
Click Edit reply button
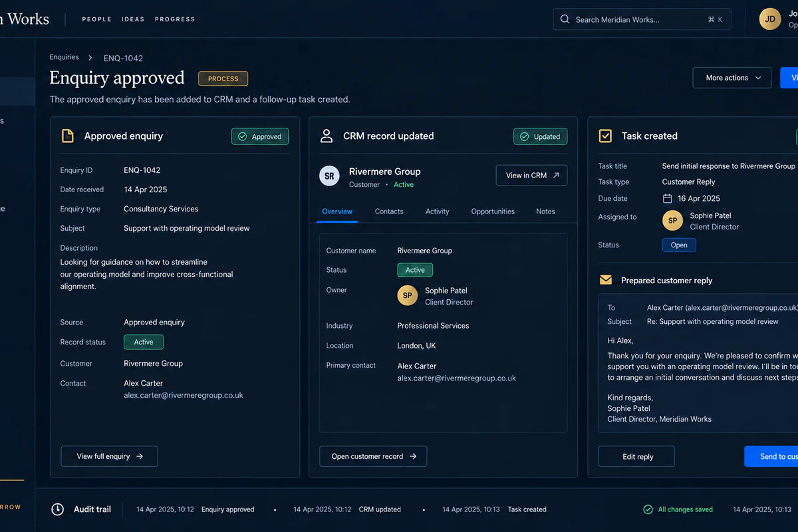coord(636,456)
